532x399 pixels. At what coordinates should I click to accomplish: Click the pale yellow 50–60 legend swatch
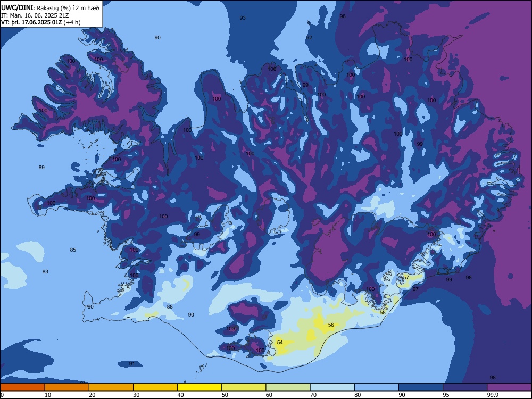tap(244, 387)
